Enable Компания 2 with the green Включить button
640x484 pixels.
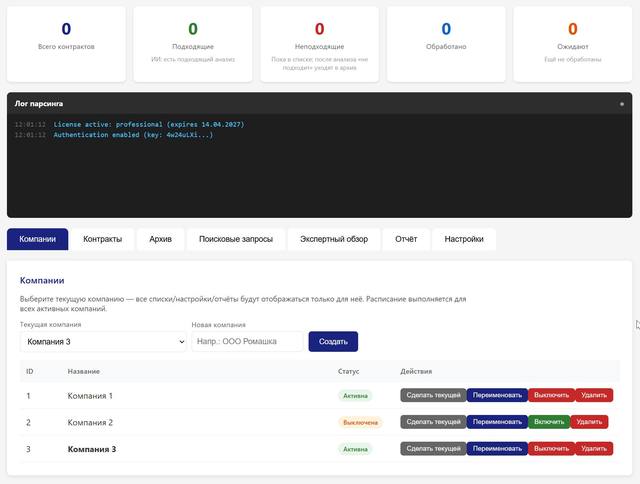pos(549,422)
